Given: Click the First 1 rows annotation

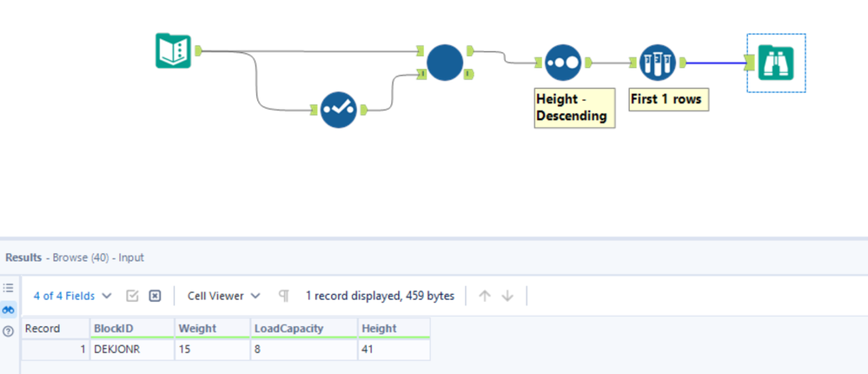Looking at the screenshot, I should tap(669, 100).
